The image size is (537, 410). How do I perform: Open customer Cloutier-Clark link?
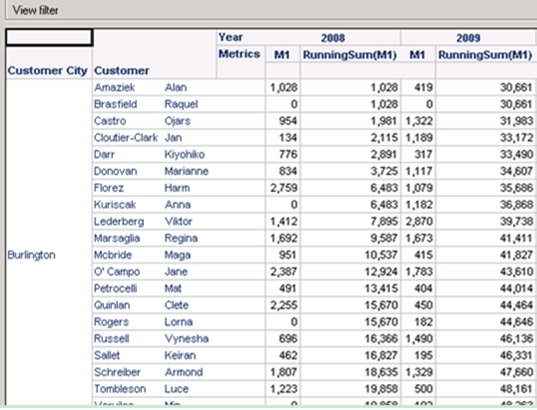126,138
